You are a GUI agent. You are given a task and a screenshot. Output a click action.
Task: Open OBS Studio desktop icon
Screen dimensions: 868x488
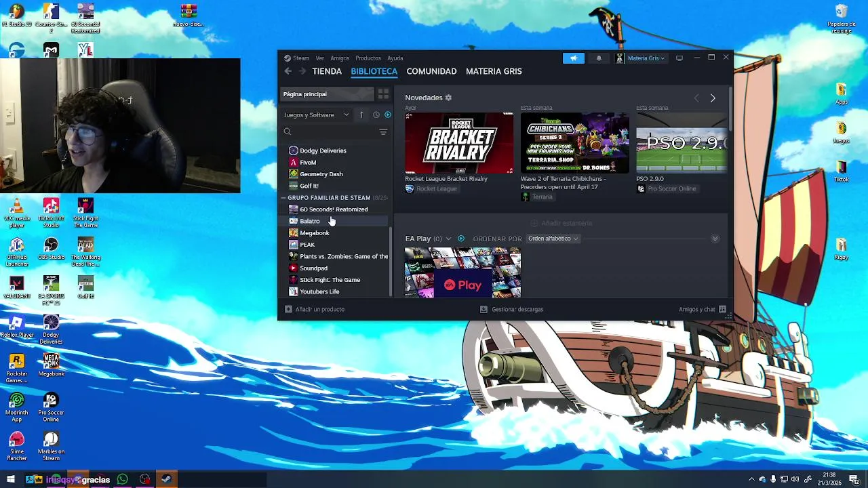click(x=51, y=249)
